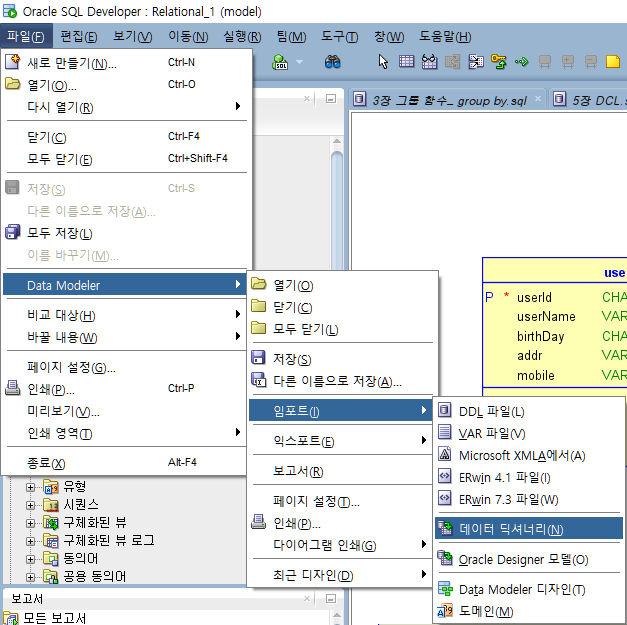The width and height of the screenshot is (627, 625).
Task: Close the 보고서 panel
Action: (x=307, y=599)
